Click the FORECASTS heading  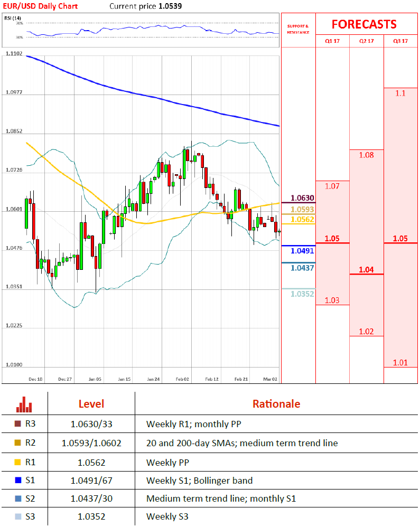[x=364, y=24]
